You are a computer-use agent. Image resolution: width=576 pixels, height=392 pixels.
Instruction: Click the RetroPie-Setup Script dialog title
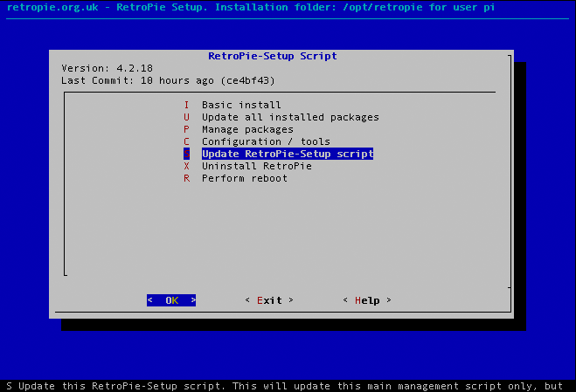coord(272,56)
